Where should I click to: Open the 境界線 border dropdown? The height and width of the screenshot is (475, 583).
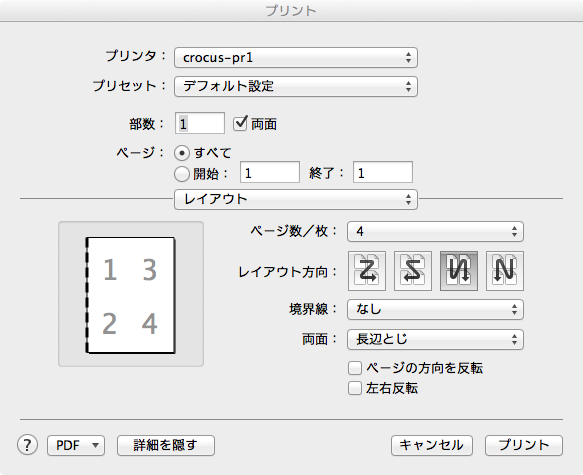coord(435,310)
